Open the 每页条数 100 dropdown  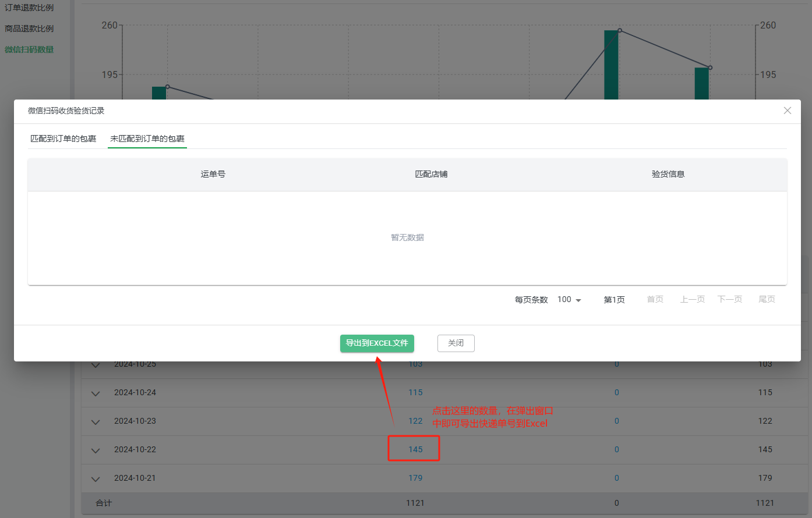[x=569, y=300]
